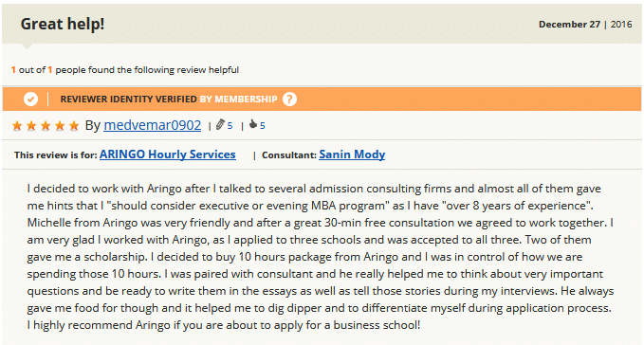Click the verified checkmark circle icon
Viewport: 644px width, 345px height.
30,99
